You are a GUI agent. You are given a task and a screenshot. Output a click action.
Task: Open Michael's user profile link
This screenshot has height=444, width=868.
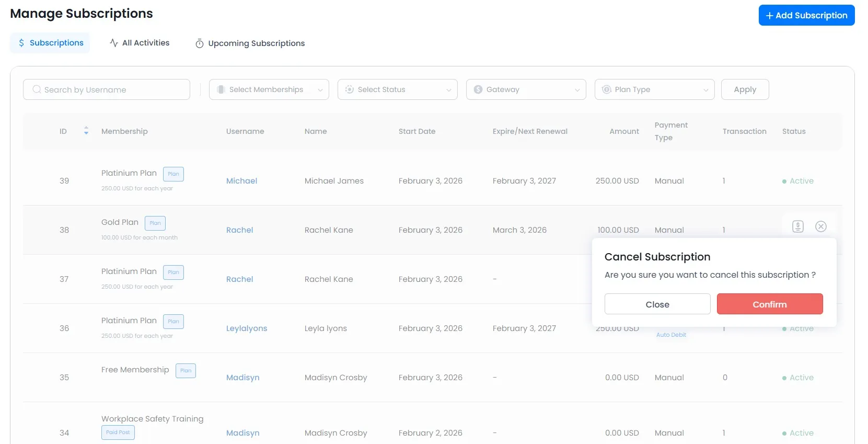[241, 181]
